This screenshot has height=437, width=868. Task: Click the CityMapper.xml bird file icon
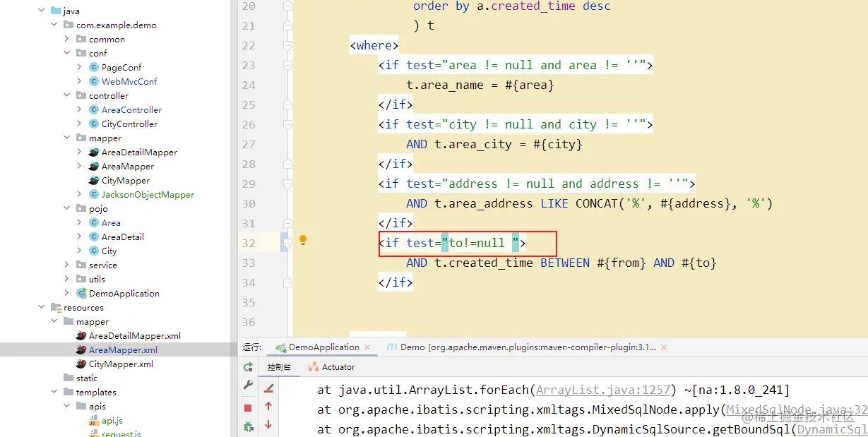pyautogui.click(x=82, y=364)
